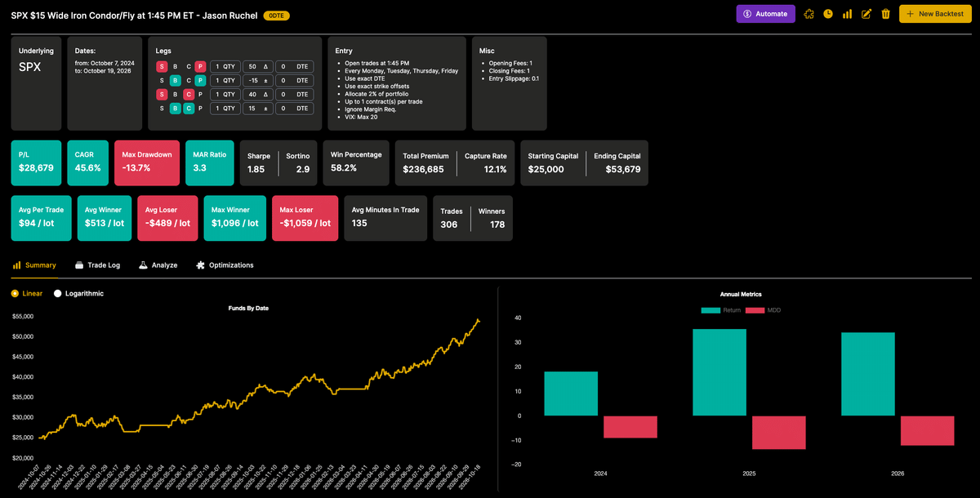Click the Sortino 2.9 value
Image resolution: width=980 pixels, height=498 pixels.
(x=302, y=169)
